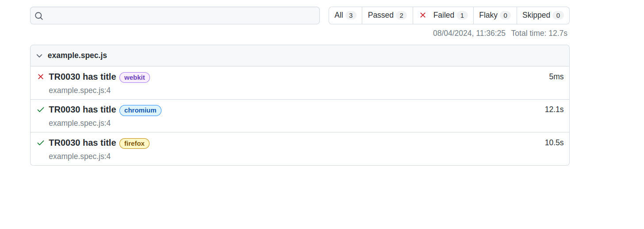This screenshot has width=644, height=229.
Task: Filter by Failed tests
Action: (x=443, y=16)
